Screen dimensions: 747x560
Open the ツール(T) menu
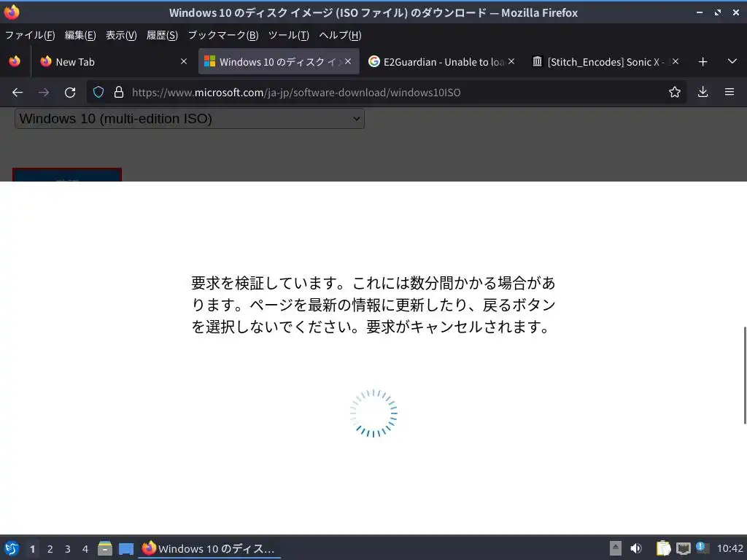point(289,35)
